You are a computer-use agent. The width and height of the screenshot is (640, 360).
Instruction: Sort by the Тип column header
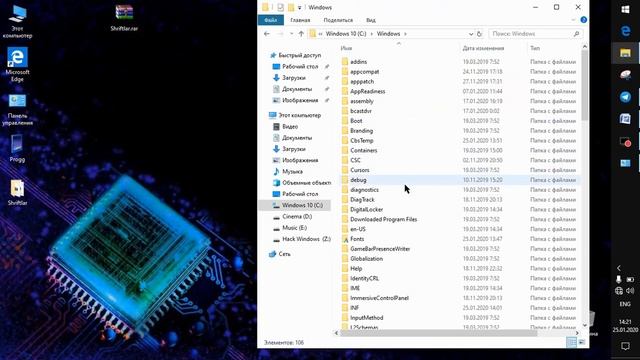pyautogui.click(x=535, y=48)
